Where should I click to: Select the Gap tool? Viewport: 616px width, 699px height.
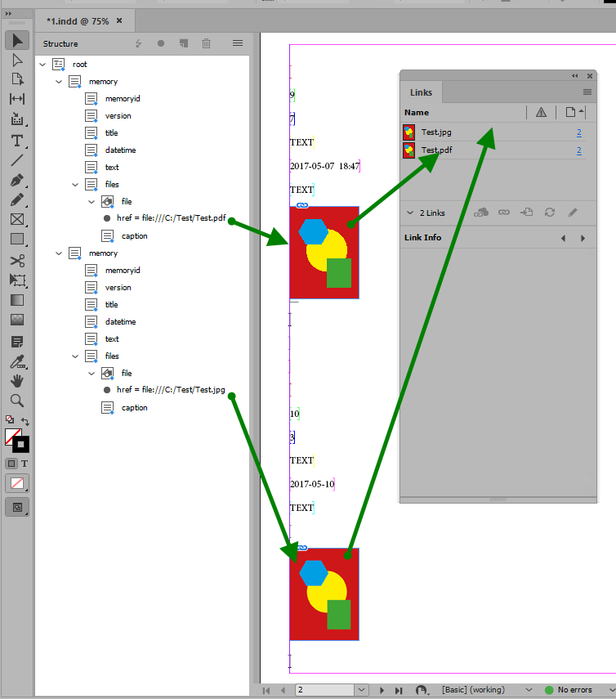[17, 99]
